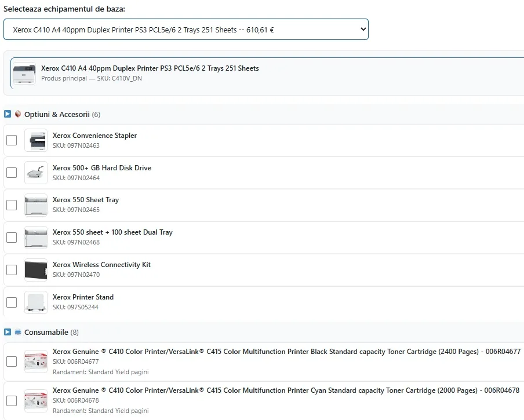Click the Xerox 500+ GB Hard Disk Drive title
The width and height of the screenshot is (524, 420).
tap(101, 168)
